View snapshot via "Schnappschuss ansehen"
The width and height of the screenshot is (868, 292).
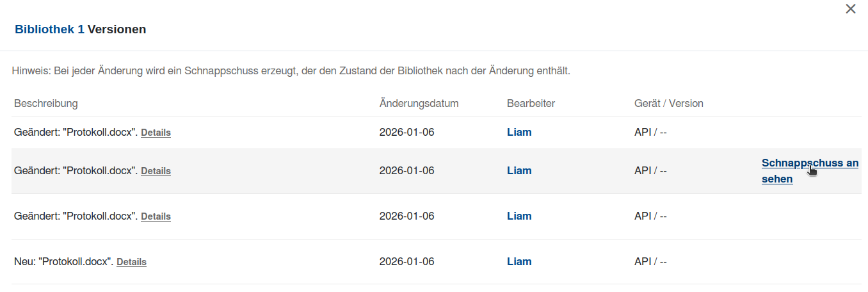810,170
